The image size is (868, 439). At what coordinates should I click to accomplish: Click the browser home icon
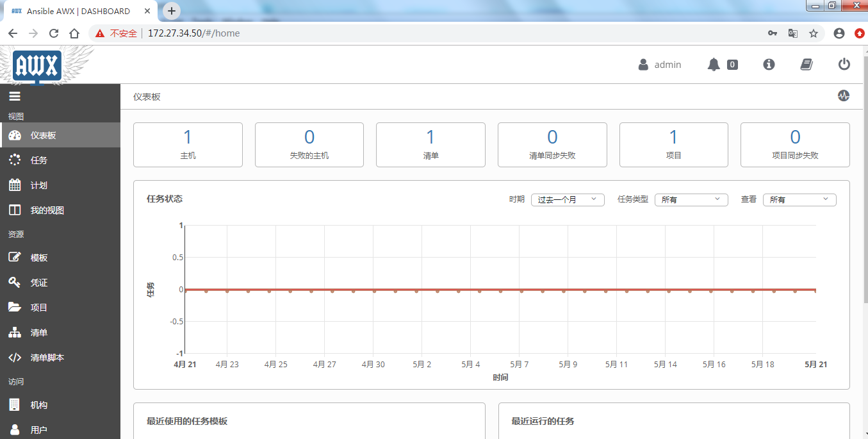[x=74, y=33]
